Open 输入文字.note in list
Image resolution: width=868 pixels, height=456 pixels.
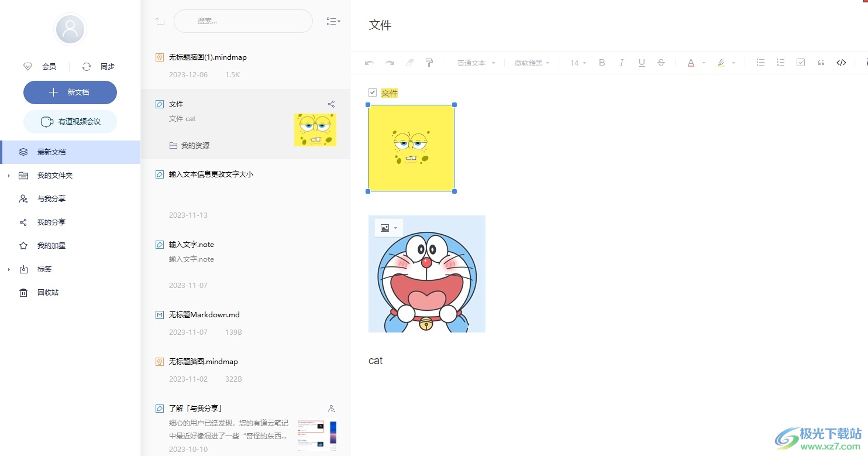pos(246,265)
